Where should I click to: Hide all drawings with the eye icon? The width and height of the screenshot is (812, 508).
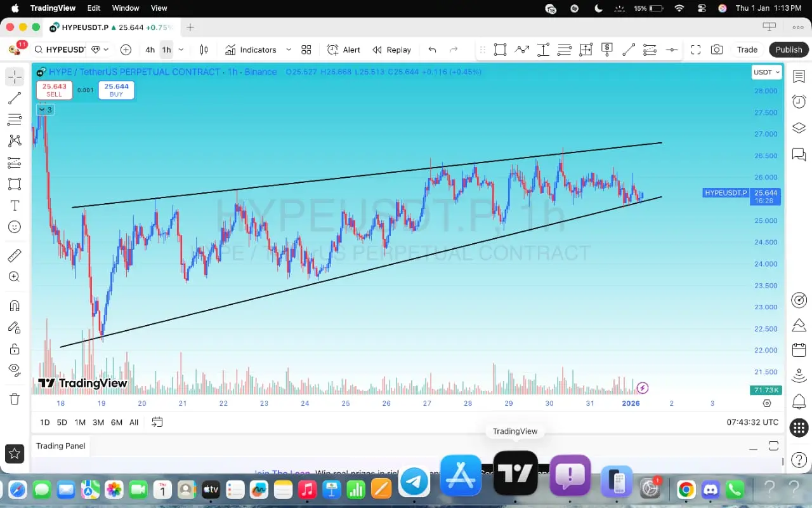(x=15, y=370)
